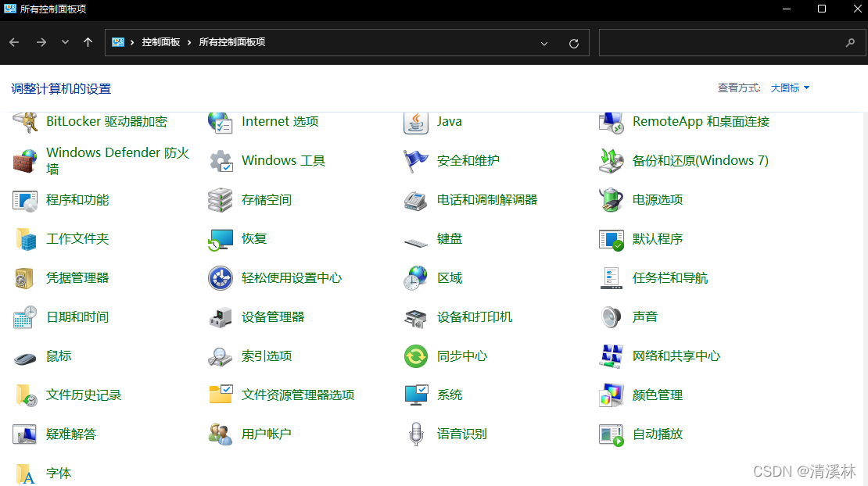Open 电源选项 battery icon
868x486 pixels.
pyautogui.click(x=612, y=200)
